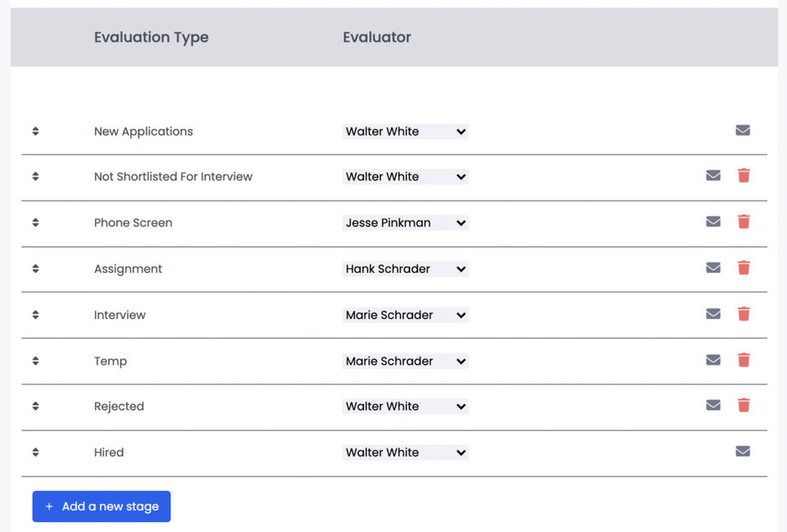Image resolution: width=787 pixels, height=532 pixels.
Task: Delete the Not Shortlisted For Interview stage
Action: click(x=744, y=175)
